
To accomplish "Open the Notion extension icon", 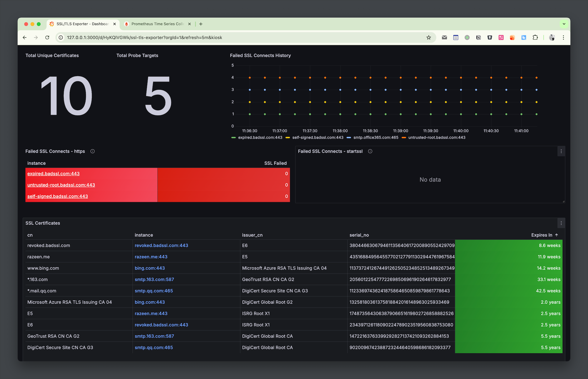I will click(478, 37).
